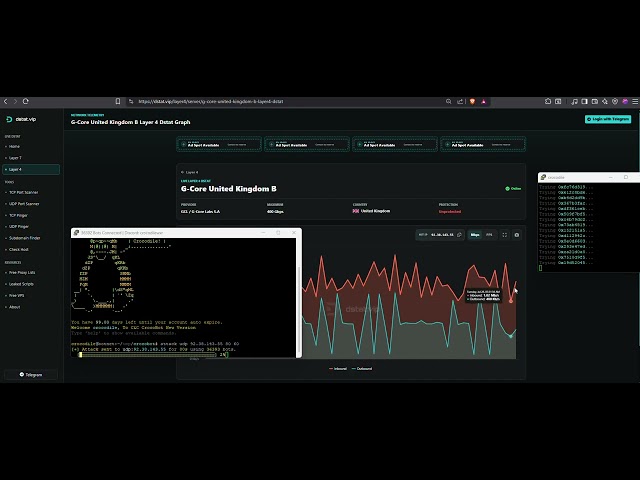This screenshot has width=640, height=480.
Task: Click the teal outbound data point on graph
Action: click(x=510, y=336)
